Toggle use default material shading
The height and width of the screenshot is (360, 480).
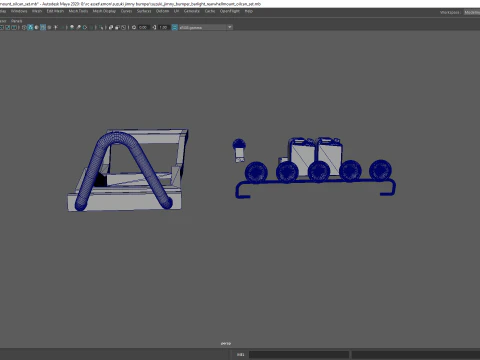coord(37,27)
